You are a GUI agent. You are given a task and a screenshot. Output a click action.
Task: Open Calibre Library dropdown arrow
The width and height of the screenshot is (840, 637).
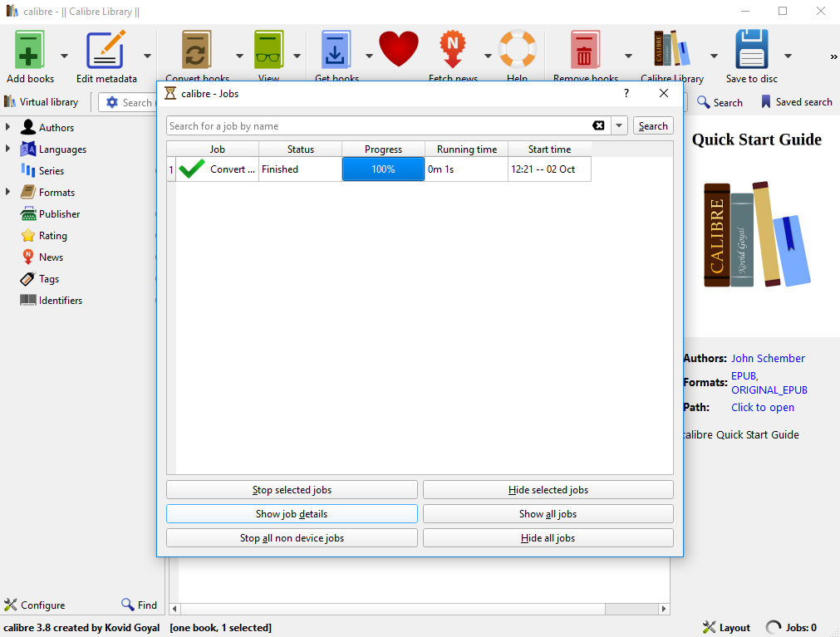[x=714, y=56]
